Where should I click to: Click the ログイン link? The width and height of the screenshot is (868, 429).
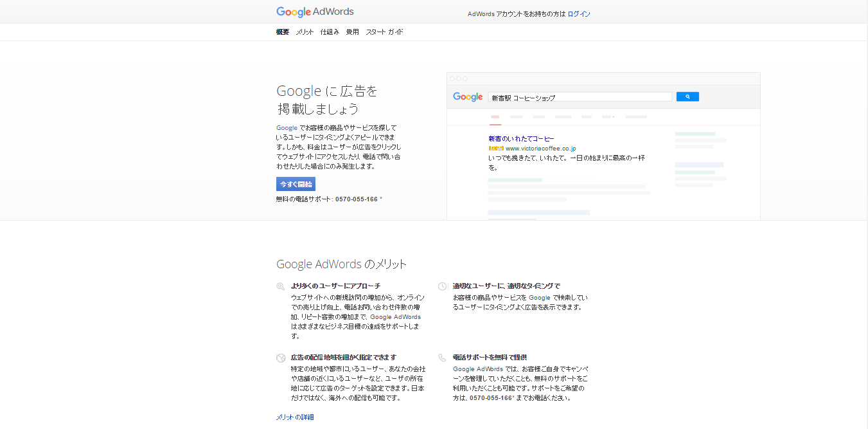[579, 14]
